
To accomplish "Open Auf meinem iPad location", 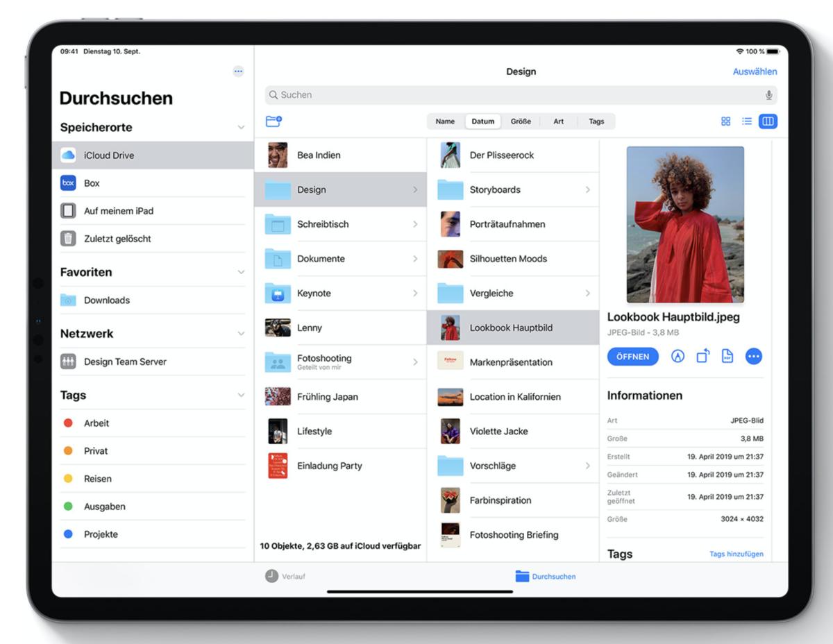I will click(153, 211).
